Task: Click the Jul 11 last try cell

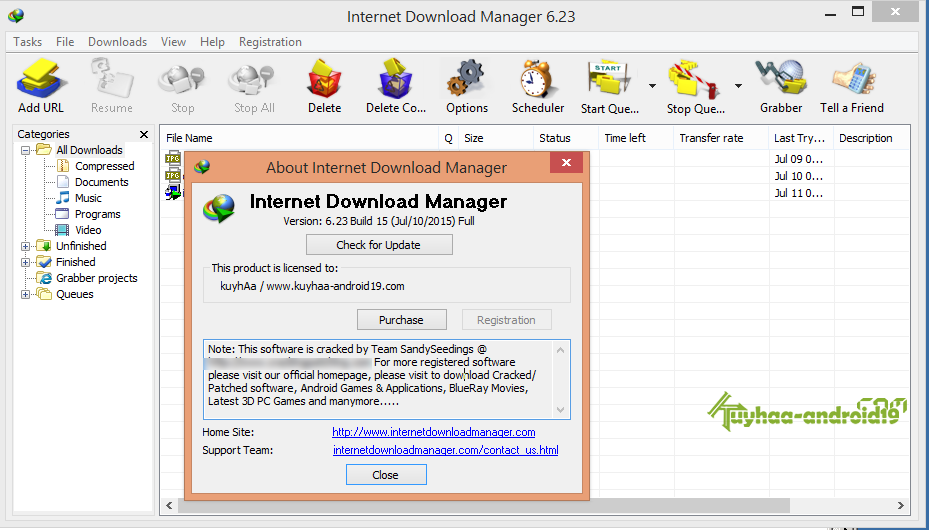Action: (x=798, y=193)
